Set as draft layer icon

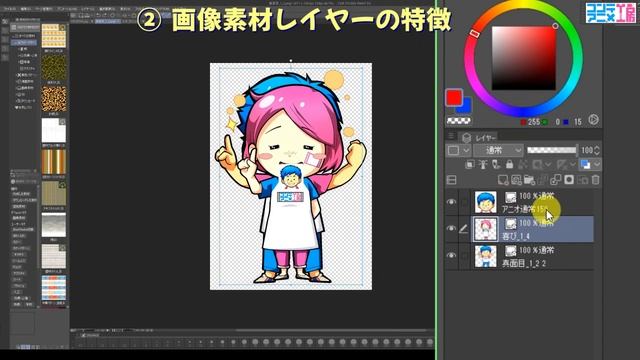click(496, 164)
